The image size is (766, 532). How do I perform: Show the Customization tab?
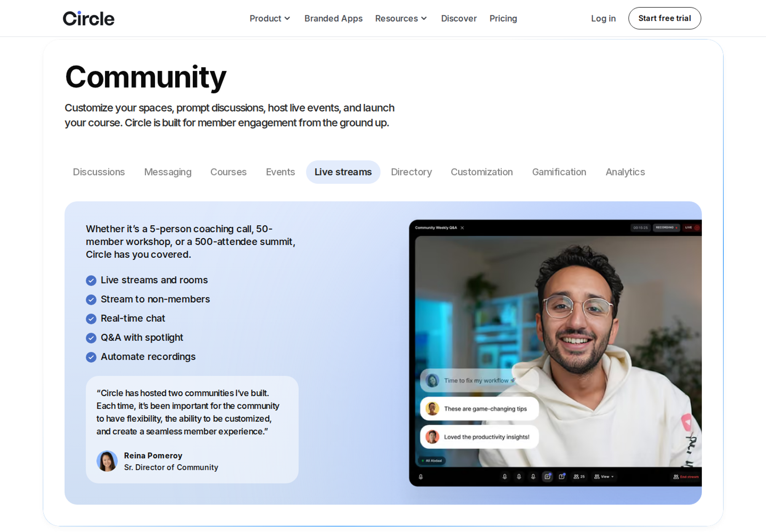point(482,172)
